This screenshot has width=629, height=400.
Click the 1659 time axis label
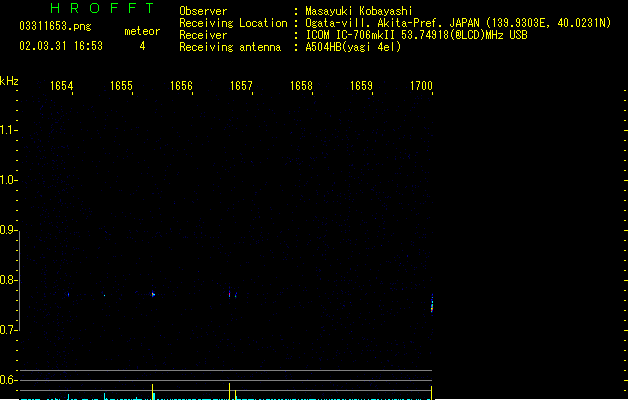(361, 86)
